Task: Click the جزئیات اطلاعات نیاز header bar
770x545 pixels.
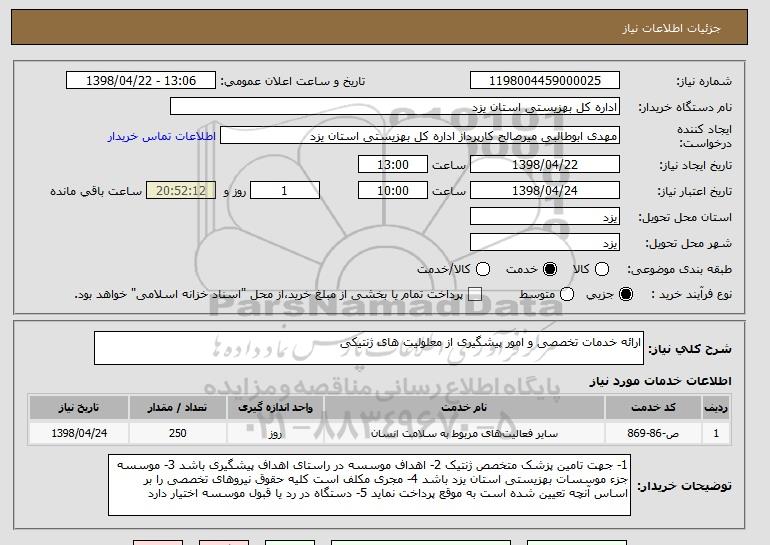Action: pos(379,27)
